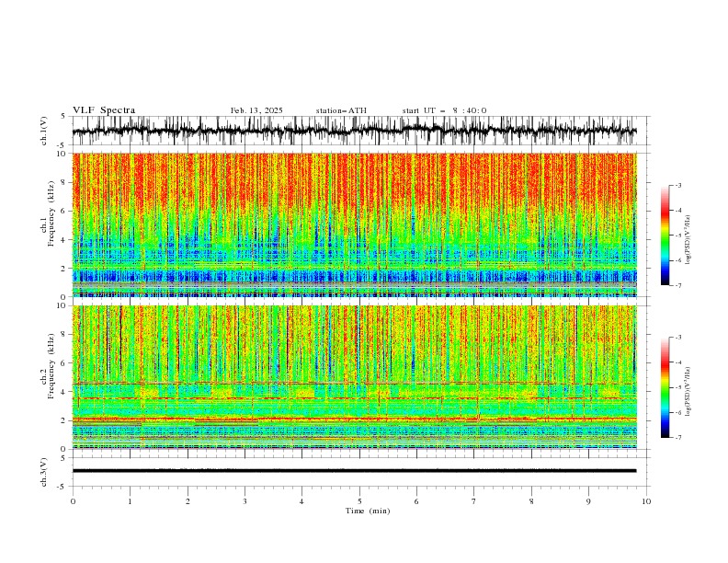Click the ch.1 spectrogram panel
The height and width of the screenshot is (563, 728).
(x=354, y=224)
